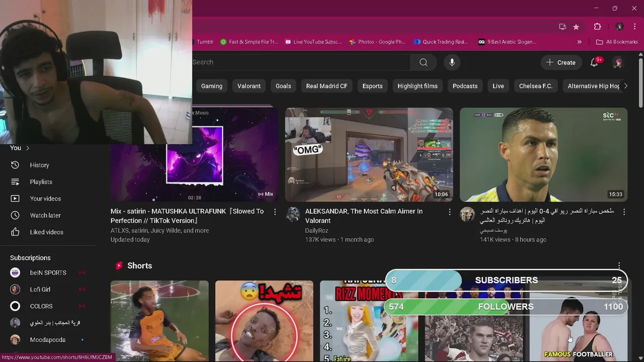Image resolution: width=644 pixels, height=362 pixels.
Task: Show more filter chips with the right arrow
Action: (625, 86)
